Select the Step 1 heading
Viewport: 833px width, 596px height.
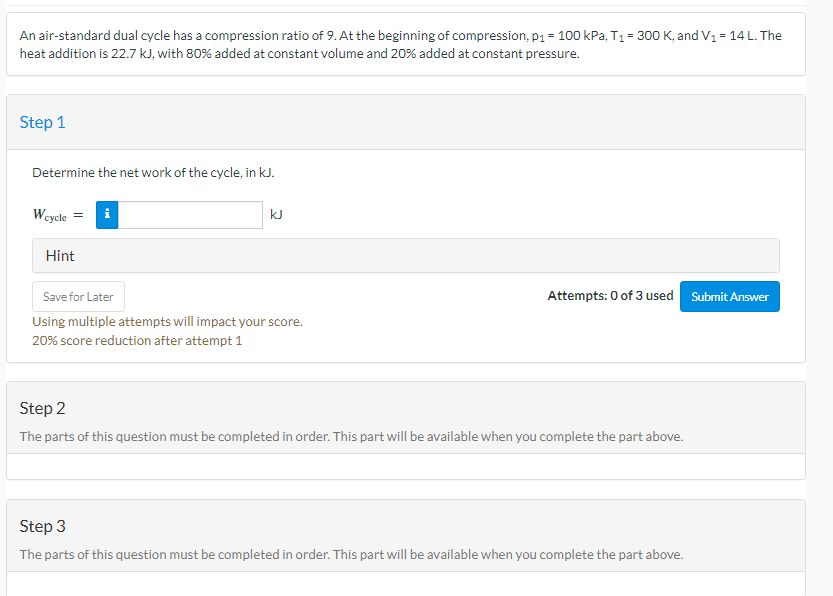(43, 122)
